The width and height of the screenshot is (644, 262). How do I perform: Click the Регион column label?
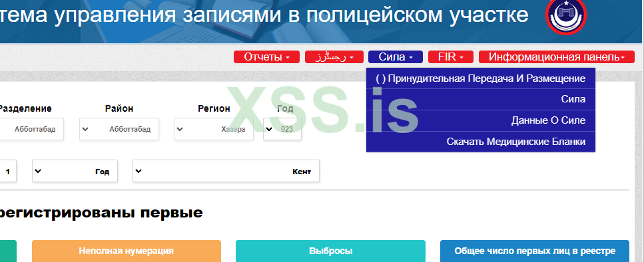[214, 108]
